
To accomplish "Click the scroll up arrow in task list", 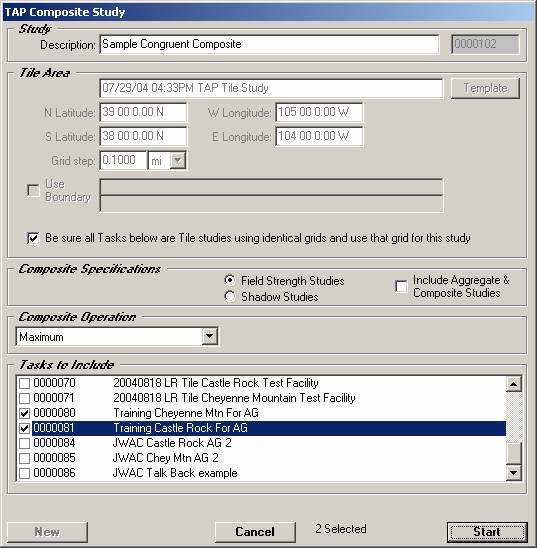I will [x=513, y=384].
